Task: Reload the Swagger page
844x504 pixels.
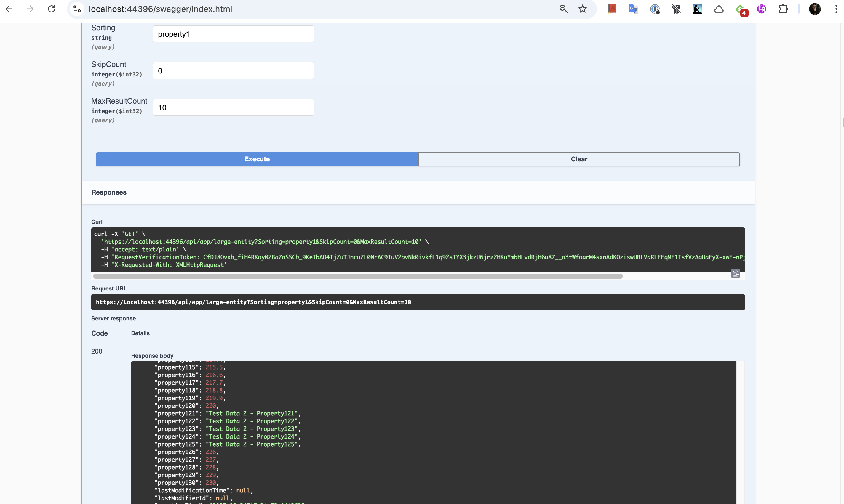Action: (51, 9)
